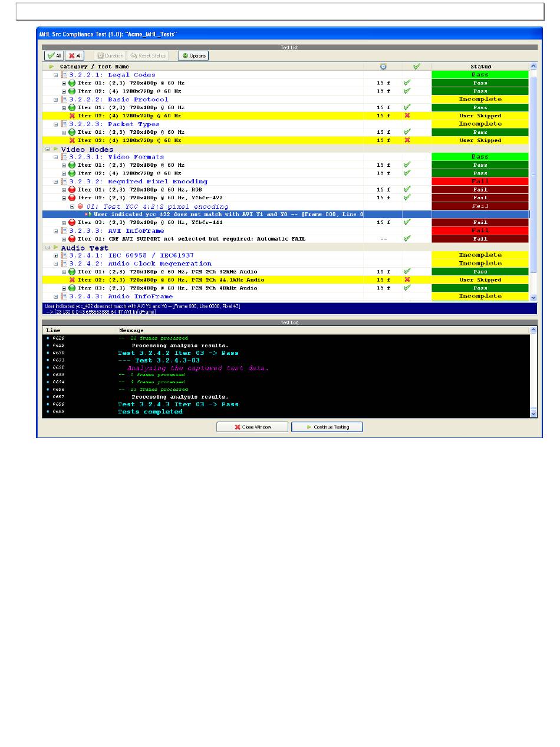Select highlighted 'User indicated ycc_422 does not match' row
This screenshot has width=560, height=747.
pos(286,215)
